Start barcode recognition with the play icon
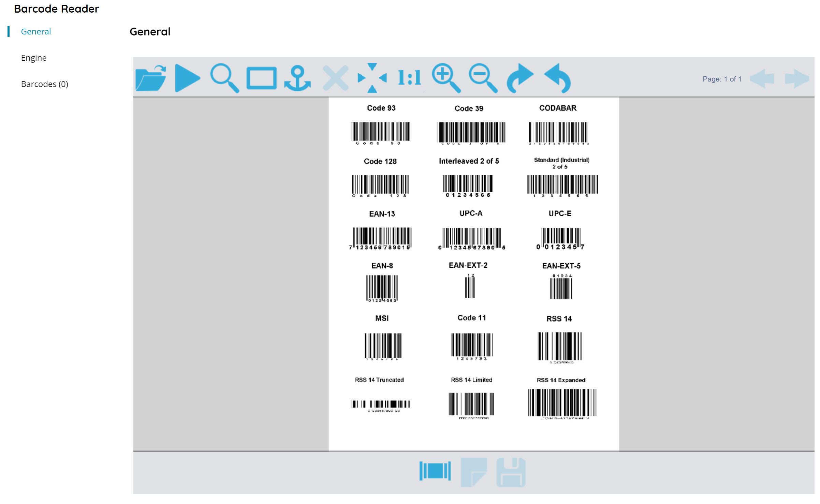This screenshot has width=820, height=504. [187, 78]
